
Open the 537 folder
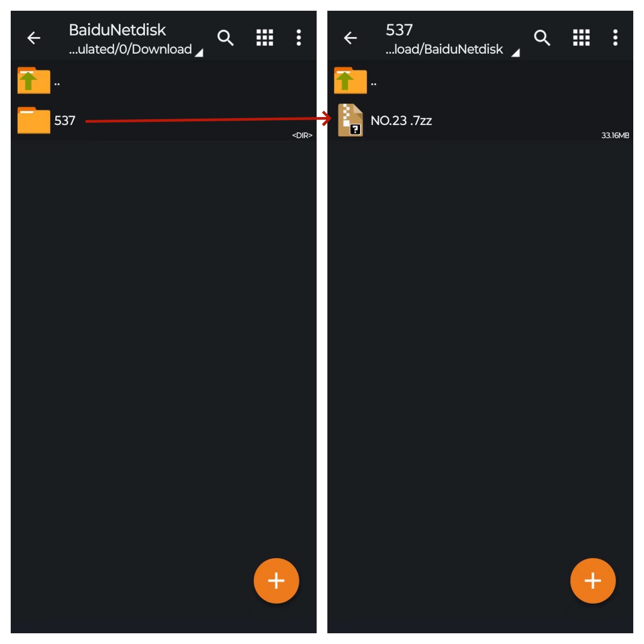point(164,121)
